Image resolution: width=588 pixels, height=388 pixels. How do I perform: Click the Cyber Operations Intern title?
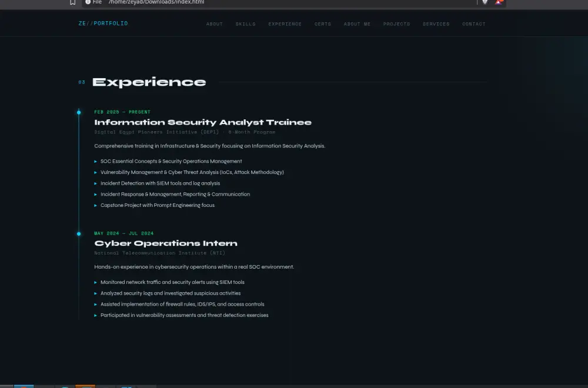tap(166, 243)
